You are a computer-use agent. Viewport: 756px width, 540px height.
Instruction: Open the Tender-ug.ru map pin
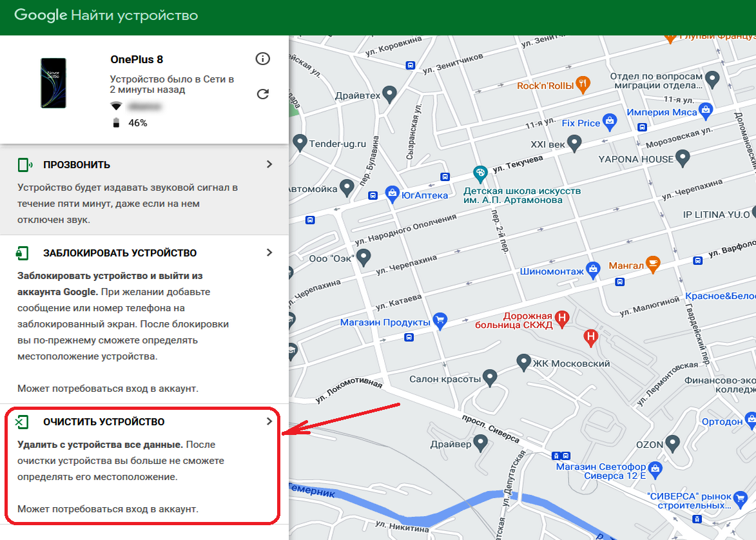click(x=300, y=142)
